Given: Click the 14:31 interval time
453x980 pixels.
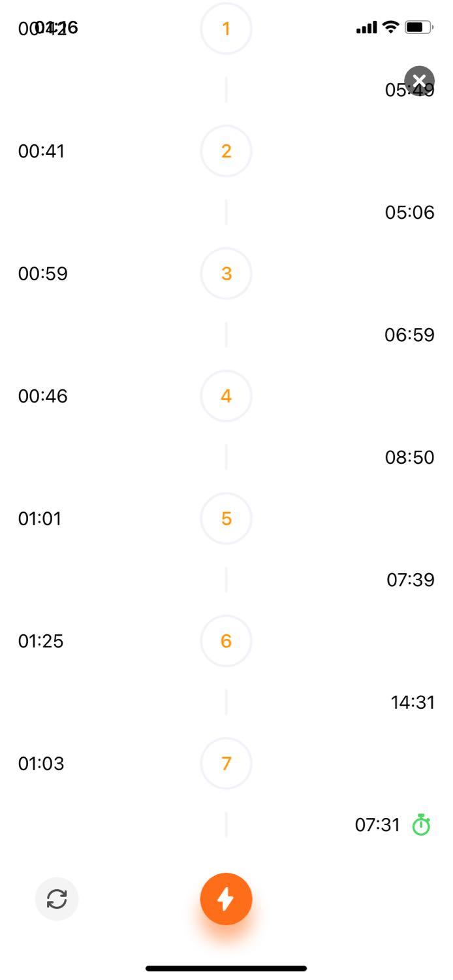Looking at the screenshot, I should click(x=413, y=702).
